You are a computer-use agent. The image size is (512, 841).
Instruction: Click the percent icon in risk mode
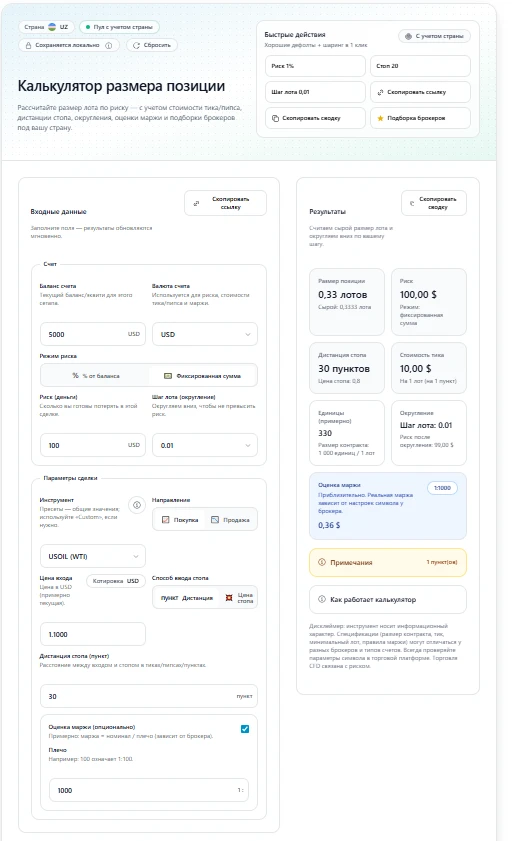click(x=76, y=376)
